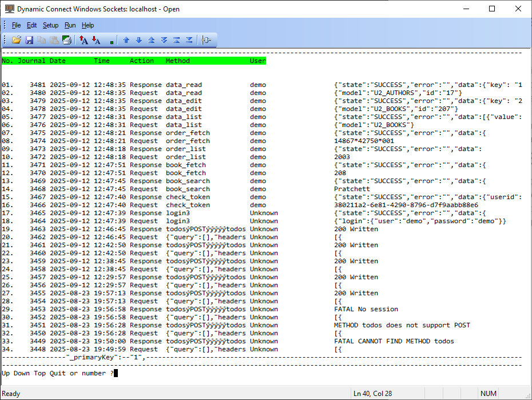Print the socket journal
This screenshot has height=400, width=532.
coord(67,39)
